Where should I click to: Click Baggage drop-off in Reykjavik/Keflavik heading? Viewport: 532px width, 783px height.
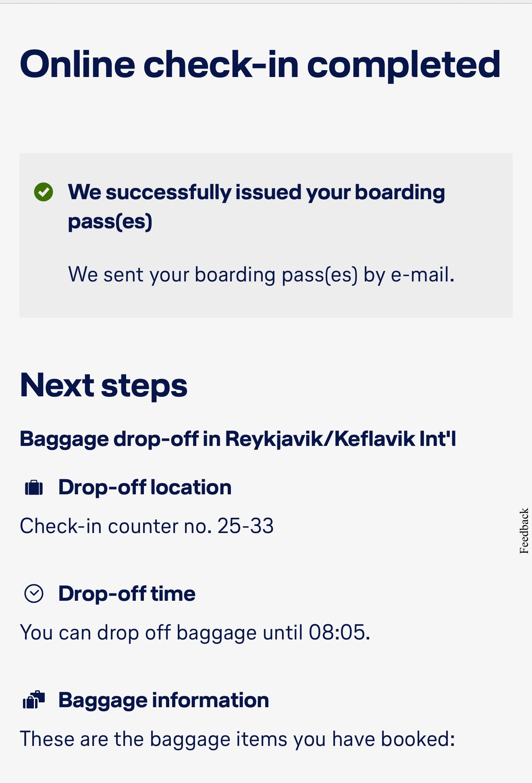[238, 439]
